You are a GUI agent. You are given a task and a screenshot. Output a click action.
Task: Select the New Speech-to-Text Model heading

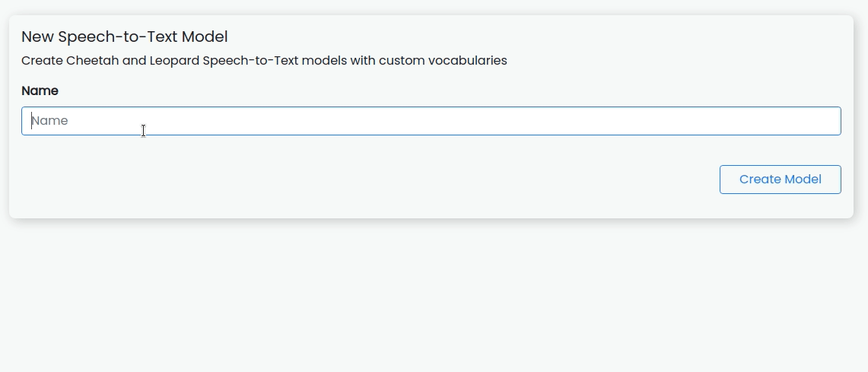click(125, 37)
